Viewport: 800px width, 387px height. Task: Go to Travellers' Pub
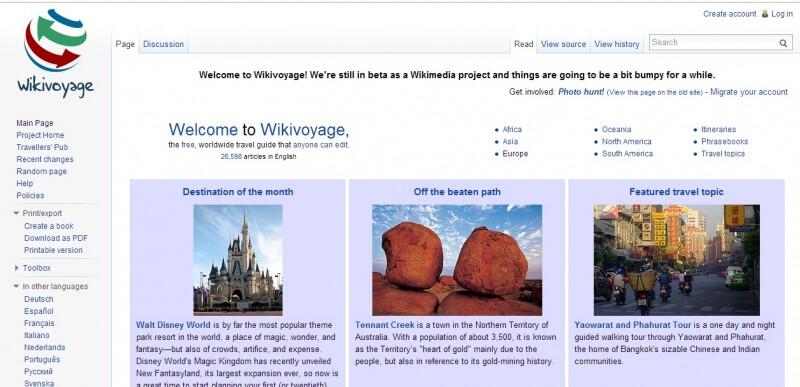click(42, 147)
